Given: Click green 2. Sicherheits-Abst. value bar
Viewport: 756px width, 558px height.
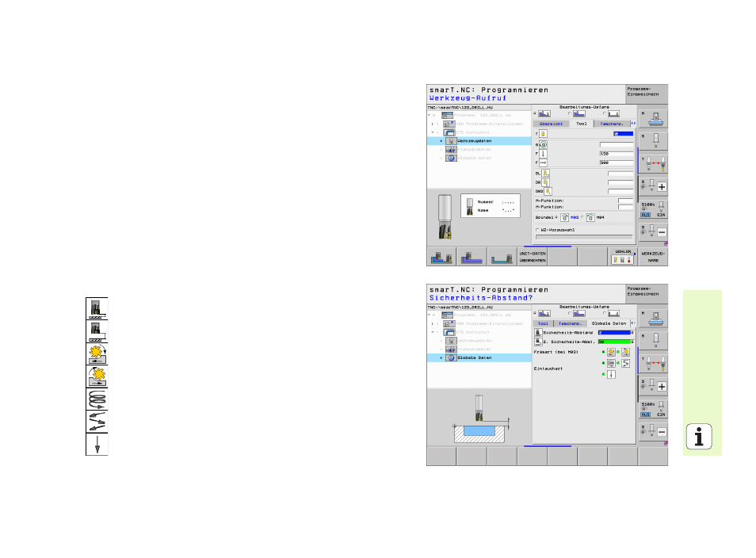Looking at the screenshot, I should pyautogui.click(x=615, y=342).
